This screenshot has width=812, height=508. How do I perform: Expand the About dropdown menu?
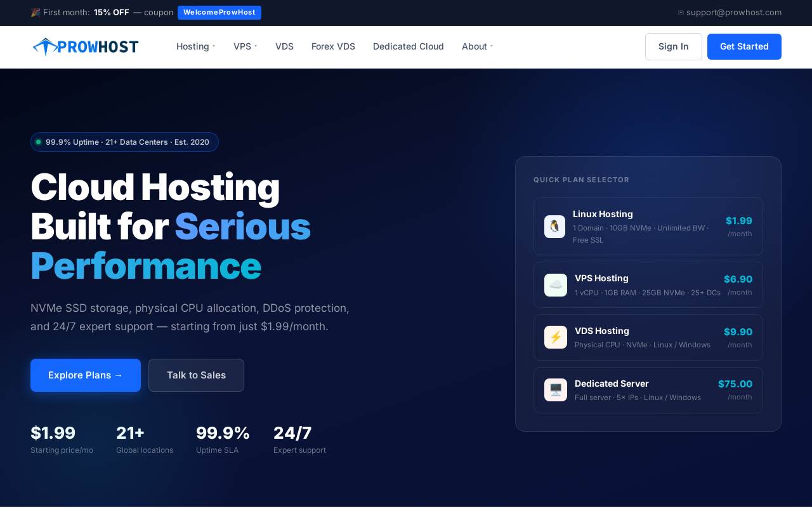point(478,46)
